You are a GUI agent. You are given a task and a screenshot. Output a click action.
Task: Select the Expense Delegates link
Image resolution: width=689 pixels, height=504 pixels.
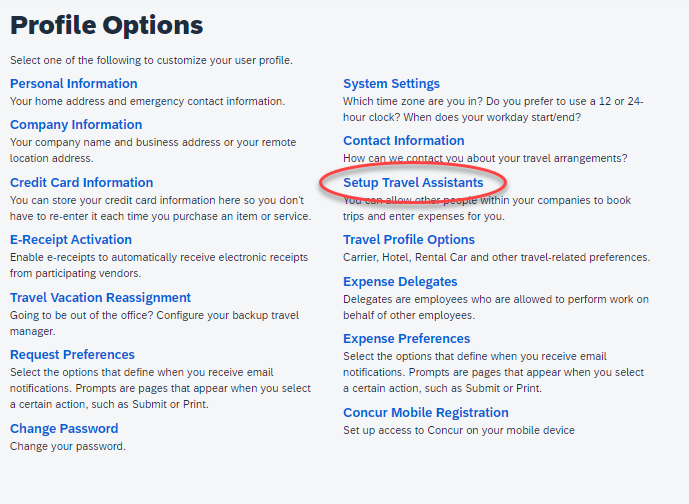click(x=400, y=282)
